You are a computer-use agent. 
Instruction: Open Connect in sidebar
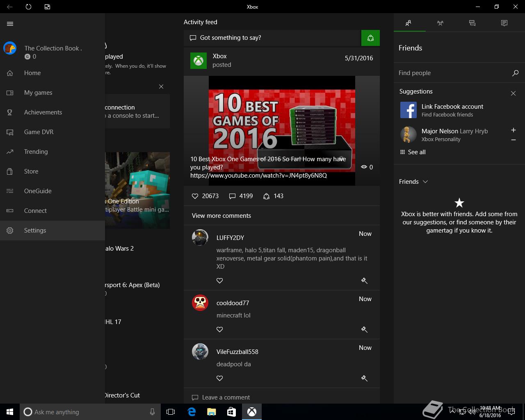52,211
